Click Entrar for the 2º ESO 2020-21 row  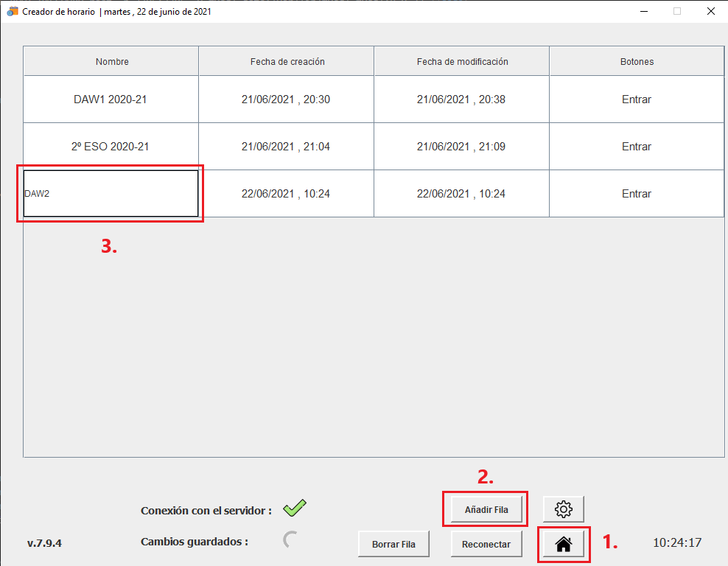[x=636, y=147]
